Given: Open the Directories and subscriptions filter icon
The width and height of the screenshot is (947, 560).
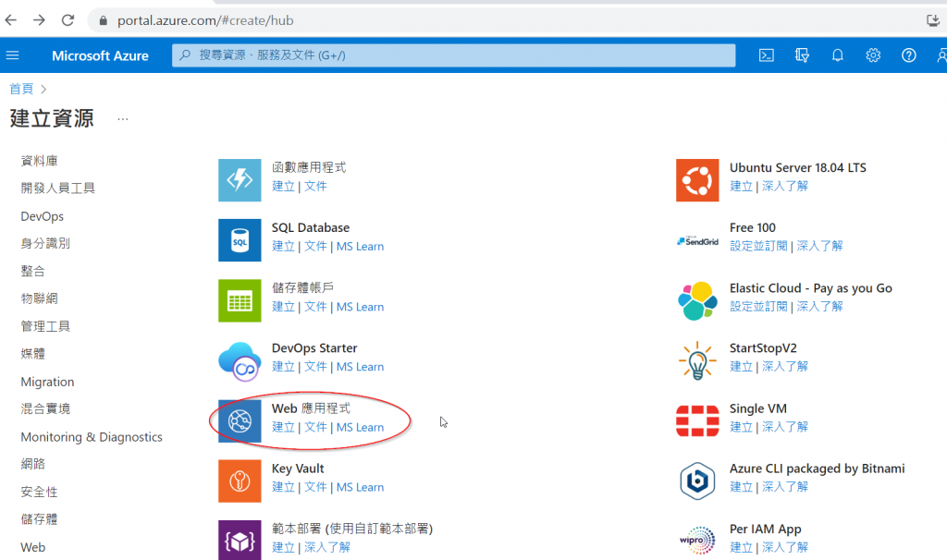Looking at the screenshot, I should click(x=802, y=55).
